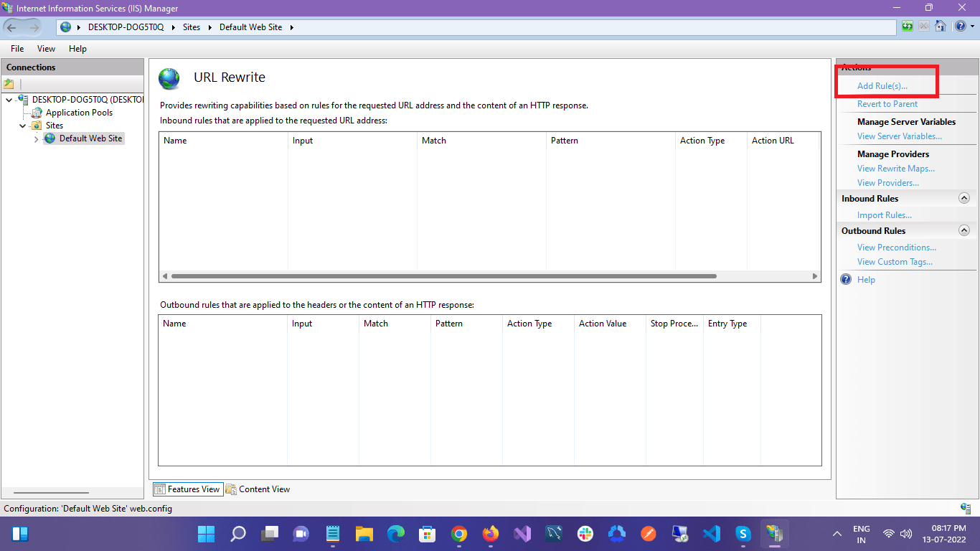The width and height of the screenshot is (980, 551).
Task: Click the Help link in Actions pane
Action: (866, 280)
